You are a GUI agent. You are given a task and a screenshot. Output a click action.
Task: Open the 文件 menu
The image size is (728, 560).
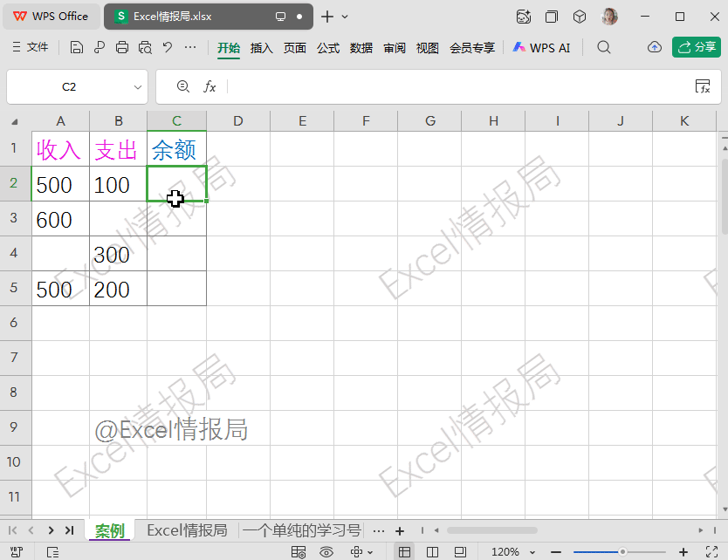(31, 47)
